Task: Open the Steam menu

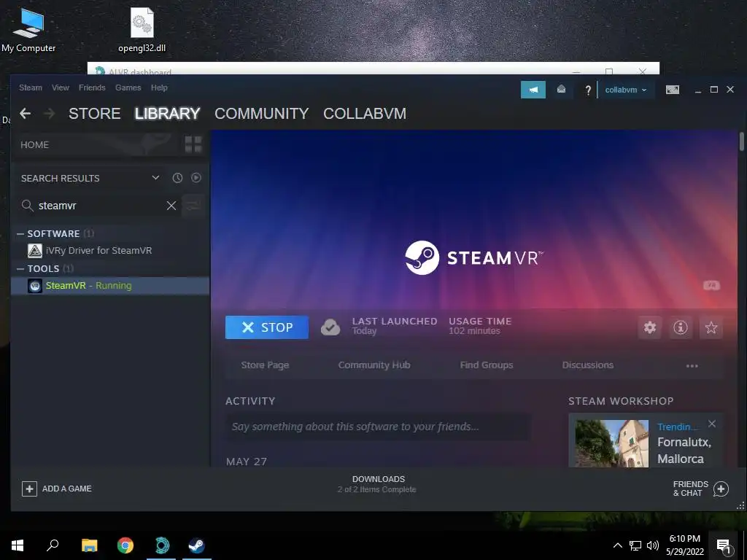Action: (x=31, y=87)
